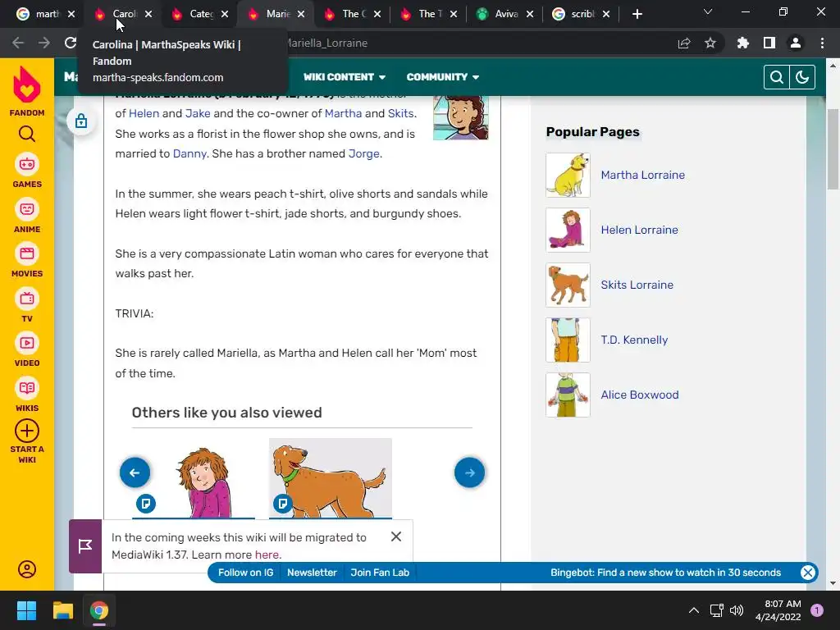Screen dimensions: 840x630
Task: Click the next carousel arrow
Action: point(469,472)
